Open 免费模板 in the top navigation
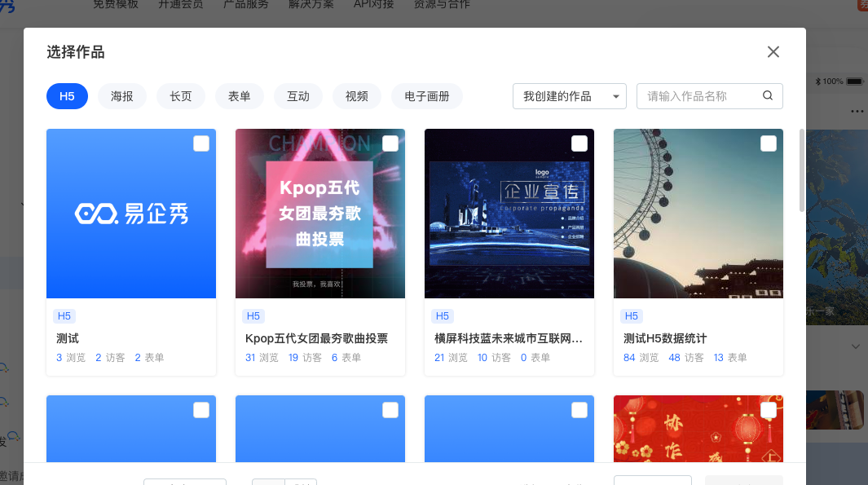Image resolution: width=868 pixels, height=485 pixels. tap(115, 4)
